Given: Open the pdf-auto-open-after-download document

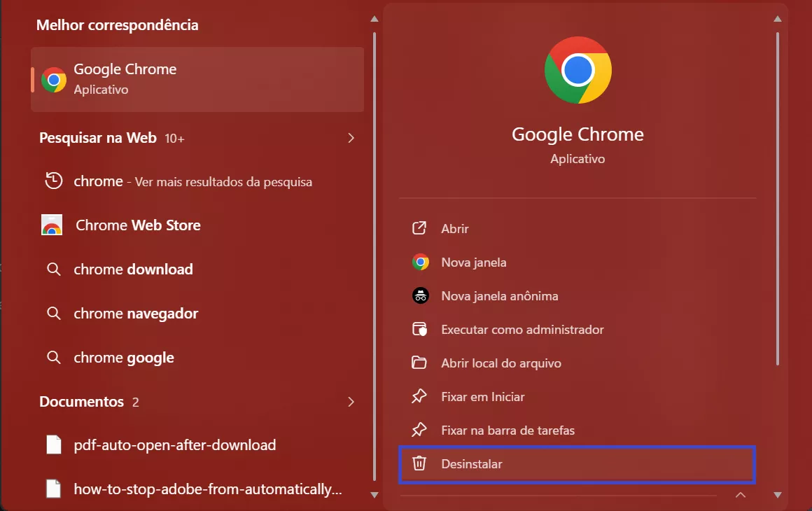Looking at the screenshot, I should coord(176,444).
